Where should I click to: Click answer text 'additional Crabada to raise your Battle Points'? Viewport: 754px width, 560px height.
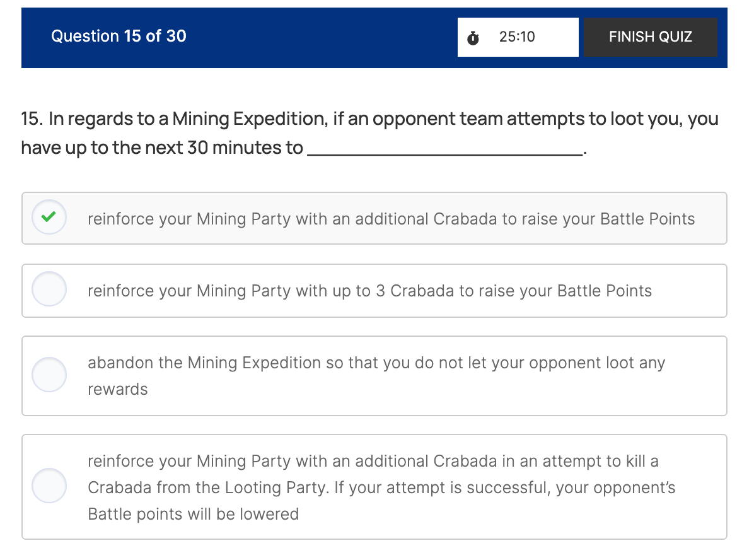click(391, 219)
